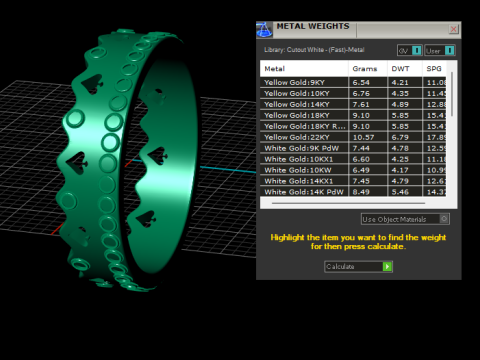Close the Metal Weights window
The width and height of the screenshot is (480, 360).
(x=453, y=29)
